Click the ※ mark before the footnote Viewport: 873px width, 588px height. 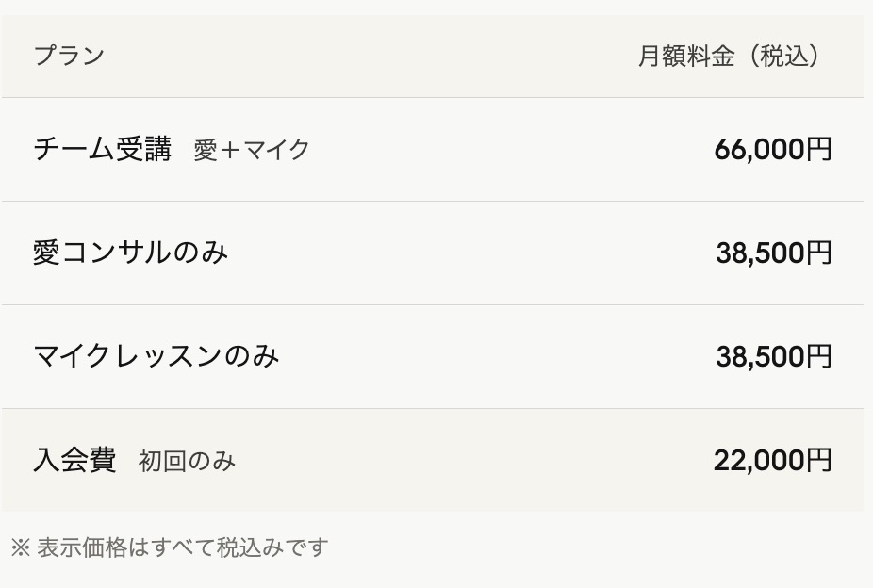click(x=20, y=547)
